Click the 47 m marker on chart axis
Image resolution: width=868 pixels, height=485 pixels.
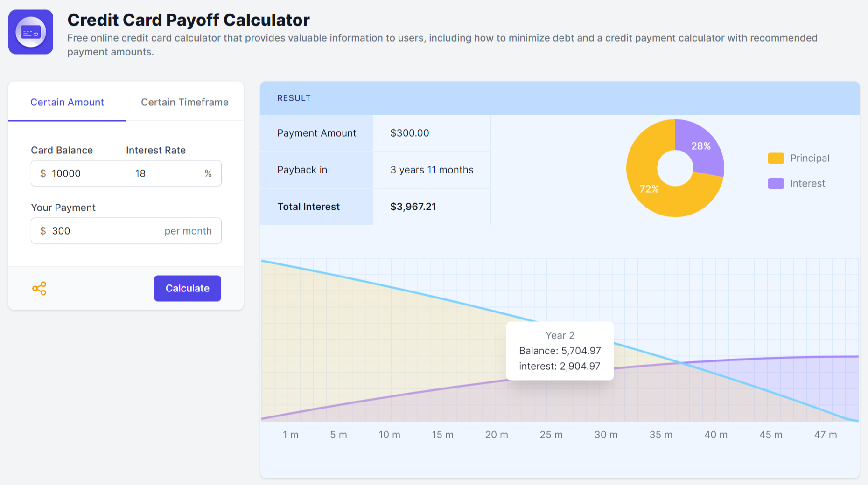825,435
